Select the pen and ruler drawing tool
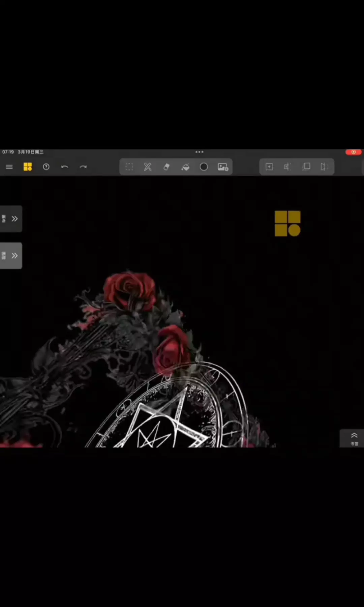The width and height of the screenshot is (364, 607). [148, 167]
